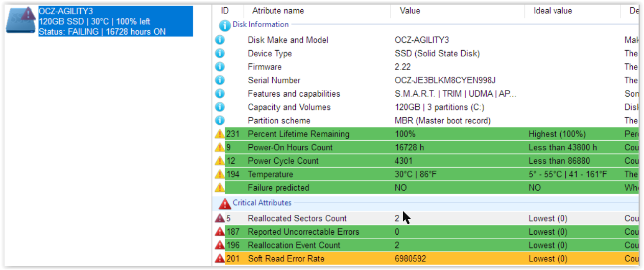Select the Soft Read Error Rate row

click(426, 259)
